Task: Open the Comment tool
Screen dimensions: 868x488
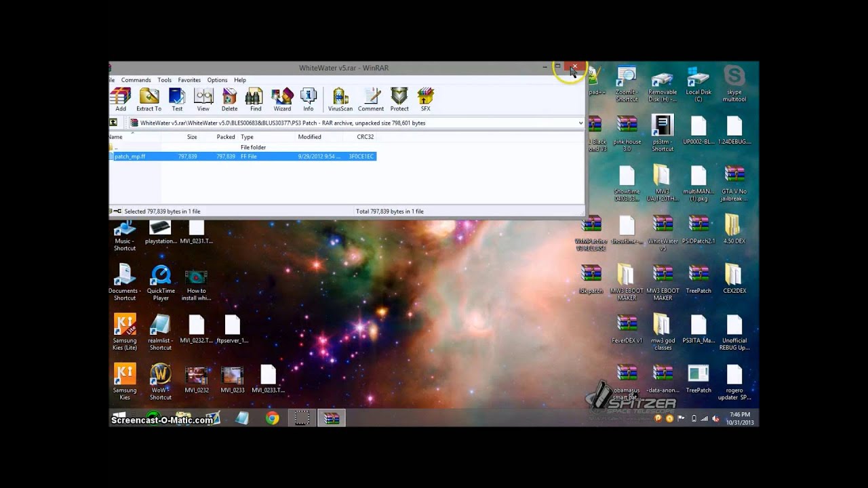Action: pyautogui.click(x=371, y=100)
